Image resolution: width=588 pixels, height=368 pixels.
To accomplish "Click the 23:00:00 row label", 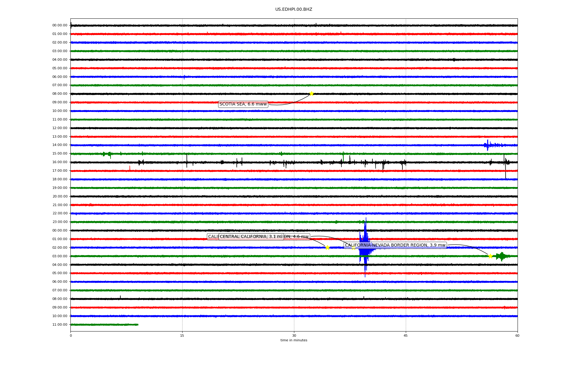I will (x=60, y=222).
